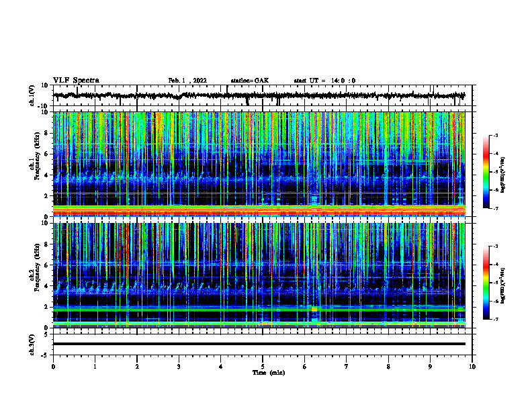The image size is (532, 411).
Task: Click the '5' tick on ch.3(V) axis
Action: click(x=46, y=334)
